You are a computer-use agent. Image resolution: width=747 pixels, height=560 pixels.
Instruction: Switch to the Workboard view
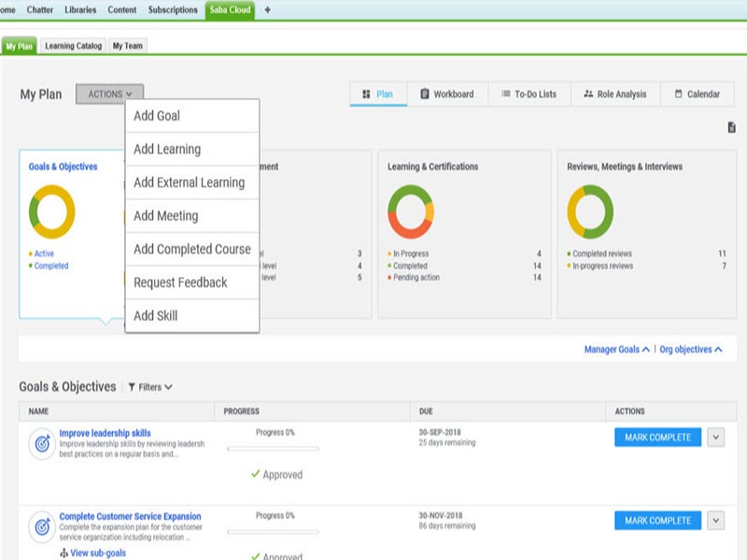pyautogui.click(x=446, y=94)
